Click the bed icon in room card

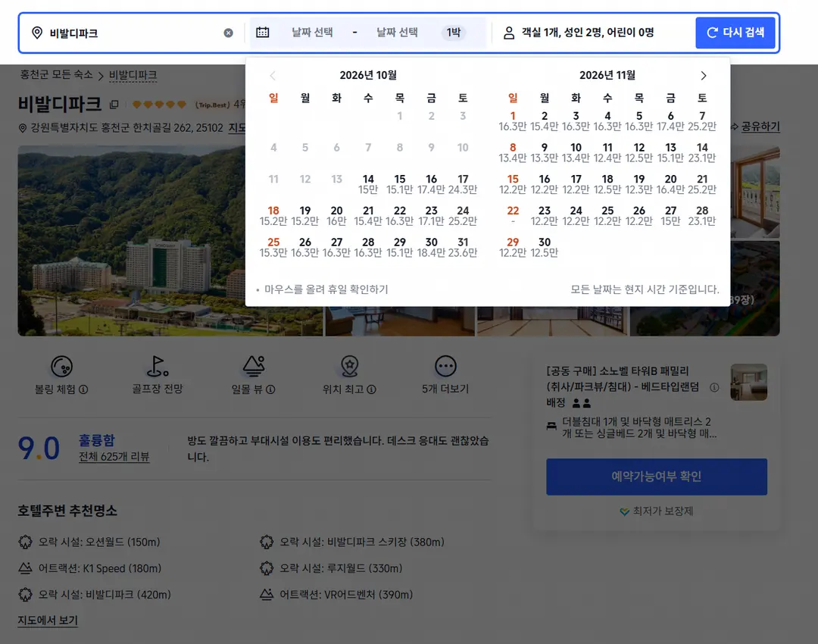point(551,427)
